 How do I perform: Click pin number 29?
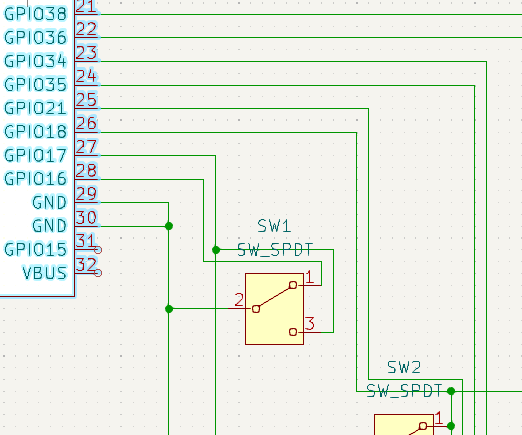tap(86, 194)
